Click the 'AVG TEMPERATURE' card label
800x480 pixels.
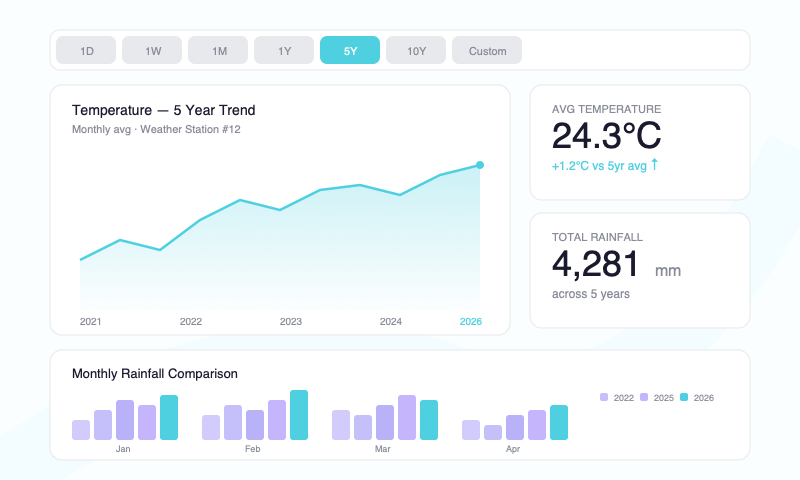606,109
